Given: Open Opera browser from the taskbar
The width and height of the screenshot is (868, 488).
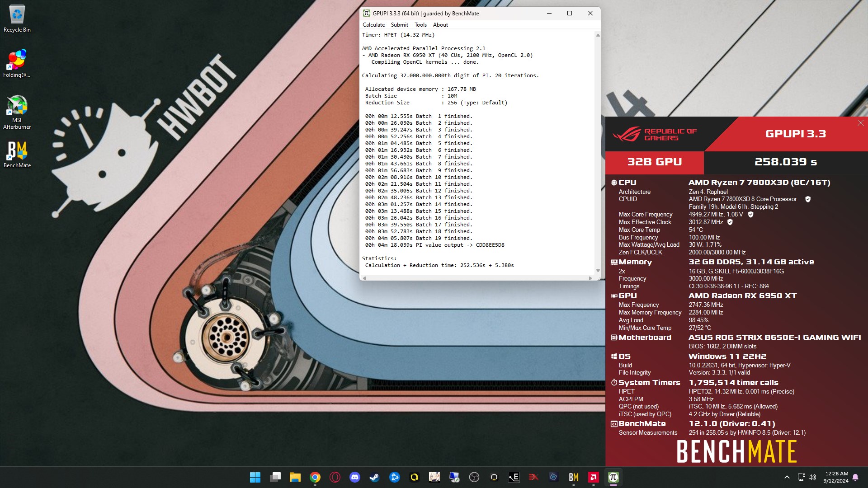Looking at the screenshot, I should (335, 477).
